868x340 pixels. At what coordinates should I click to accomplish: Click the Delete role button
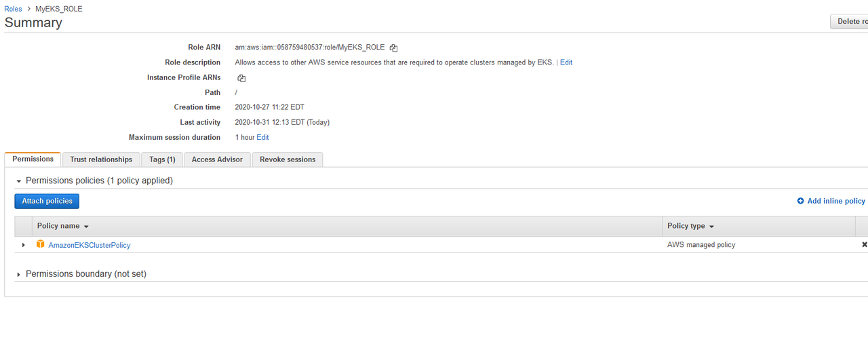850,21
